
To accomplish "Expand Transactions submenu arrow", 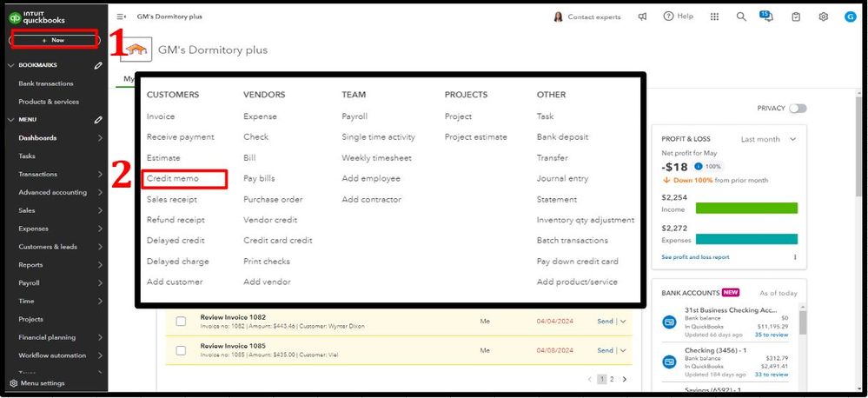I will [100, 175].
